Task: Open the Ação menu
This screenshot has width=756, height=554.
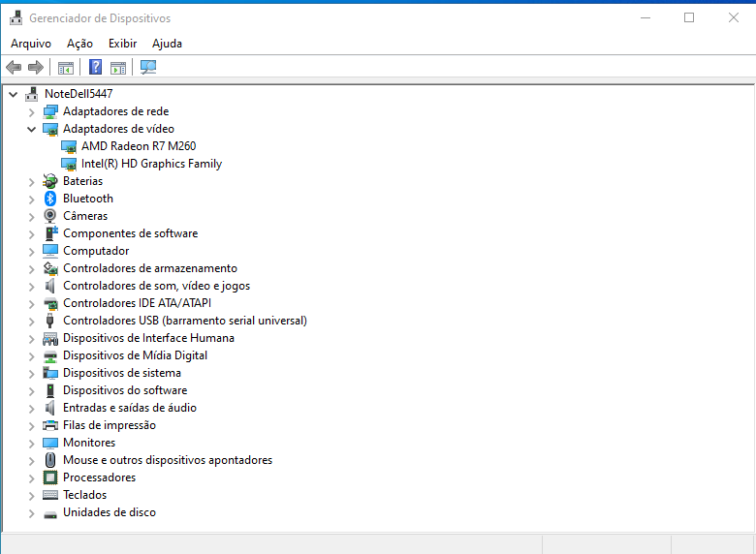Action: pyautogui.click(x=79, y=44)
